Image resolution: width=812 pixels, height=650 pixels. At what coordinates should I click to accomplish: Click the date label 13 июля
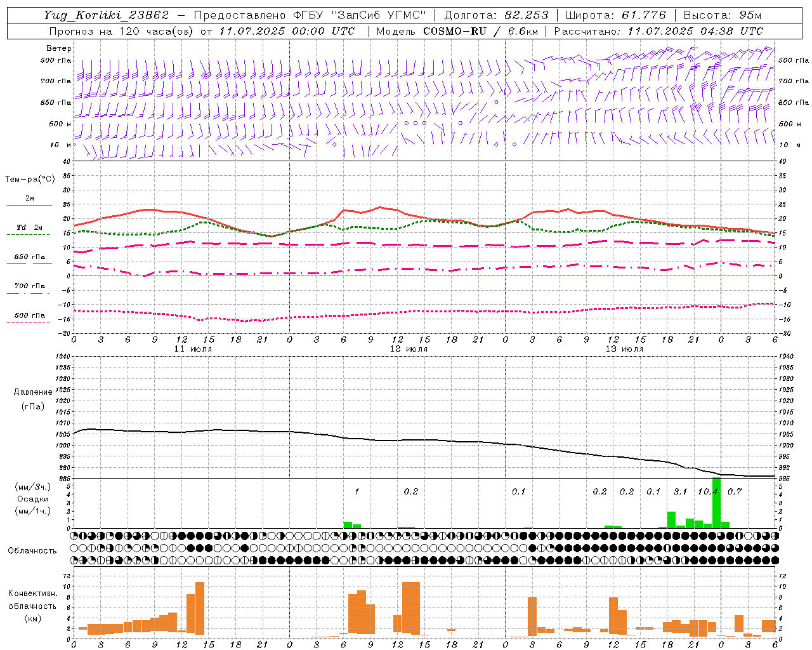pyautogui.click(x=624, y=349)
